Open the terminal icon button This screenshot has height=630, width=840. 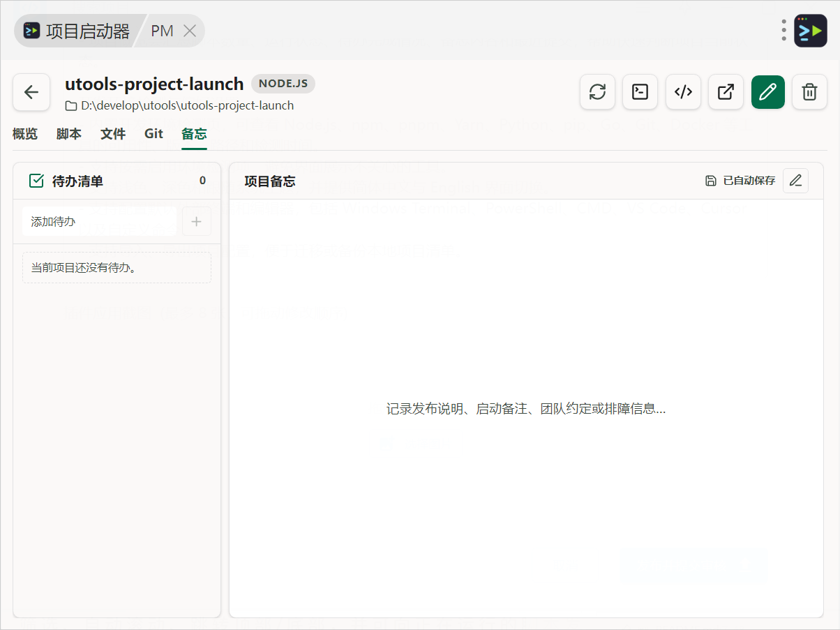click(x=640, y=92)
